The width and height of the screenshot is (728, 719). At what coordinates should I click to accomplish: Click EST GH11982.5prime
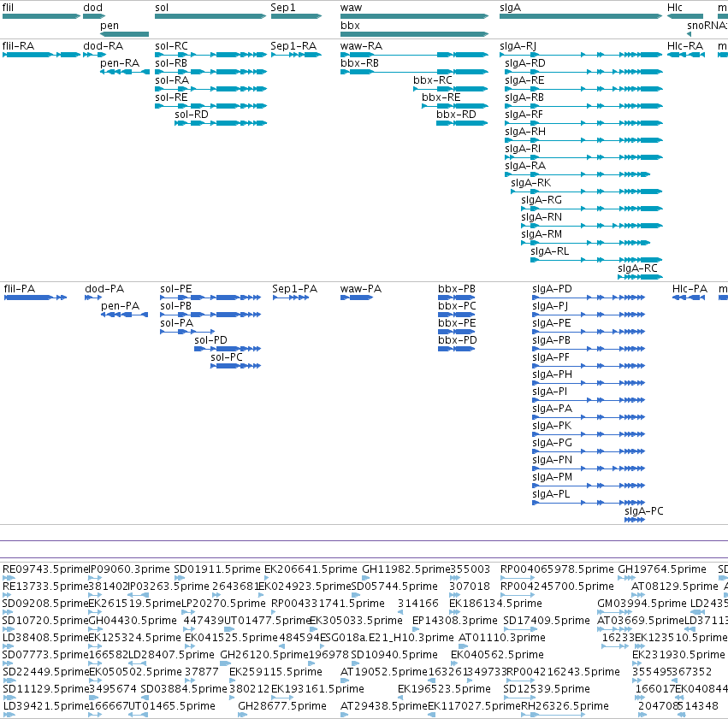pyautogui.click(x=405, y=569)
